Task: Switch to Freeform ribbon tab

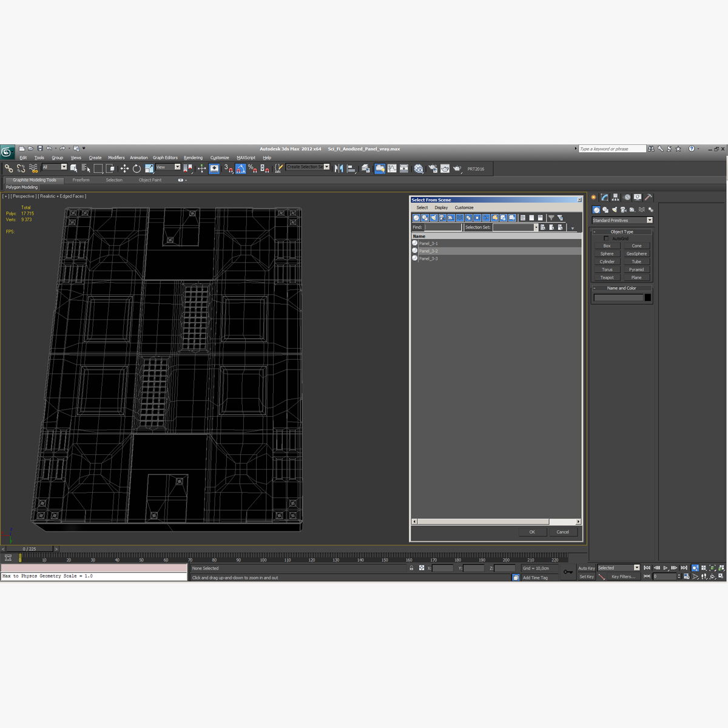Action: click(x=81, y=180)
